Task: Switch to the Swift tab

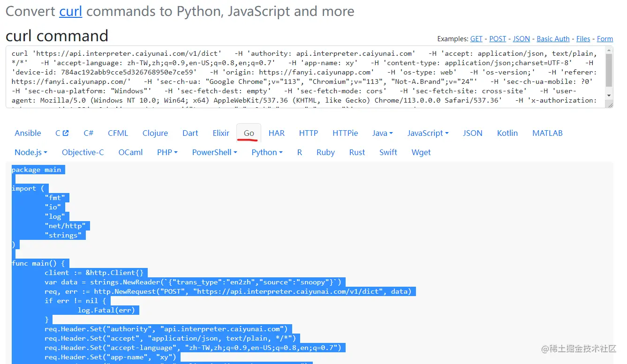Action: 388,152
